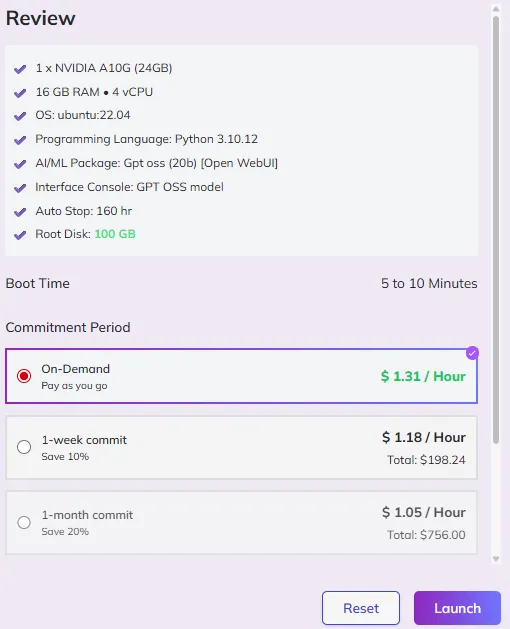Select the On-Demand radio button

(x=24, y=376)
